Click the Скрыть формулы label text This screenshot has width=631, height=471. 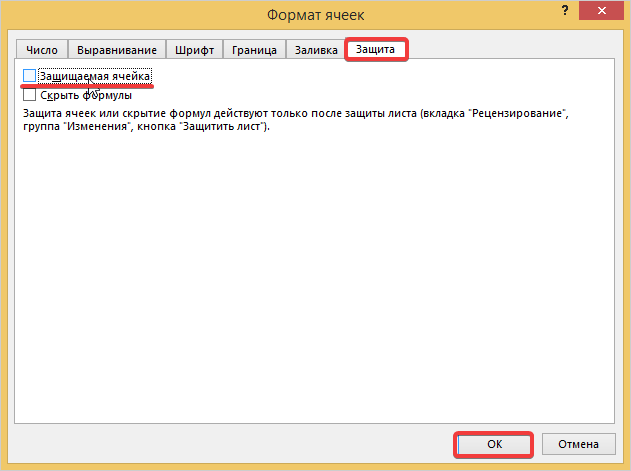86,95
